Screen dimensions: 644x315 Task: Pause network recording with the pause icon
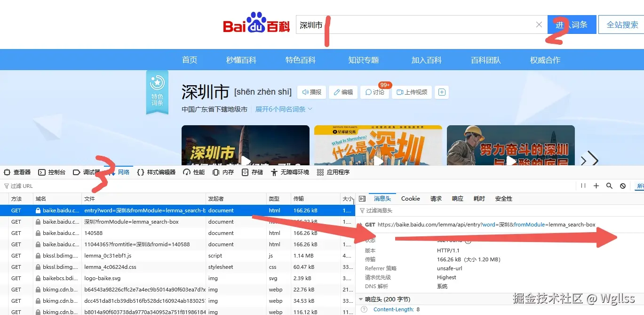(583, 186)
